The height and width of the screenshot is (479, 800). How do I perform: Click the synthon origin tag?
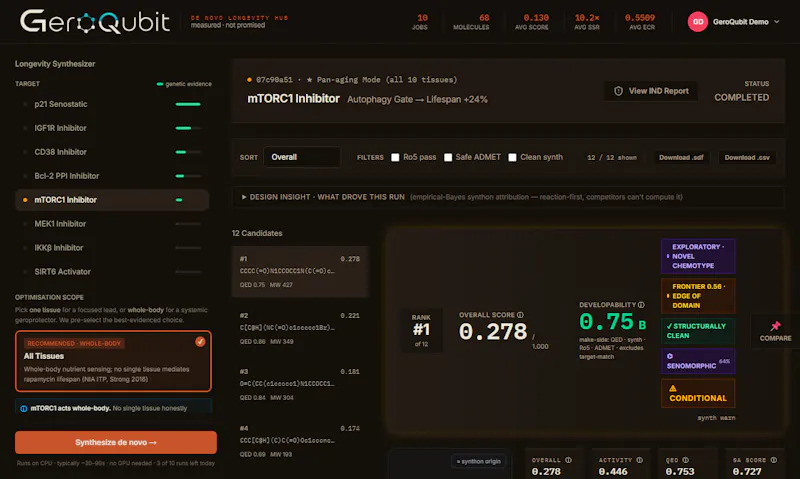(479, 461)
